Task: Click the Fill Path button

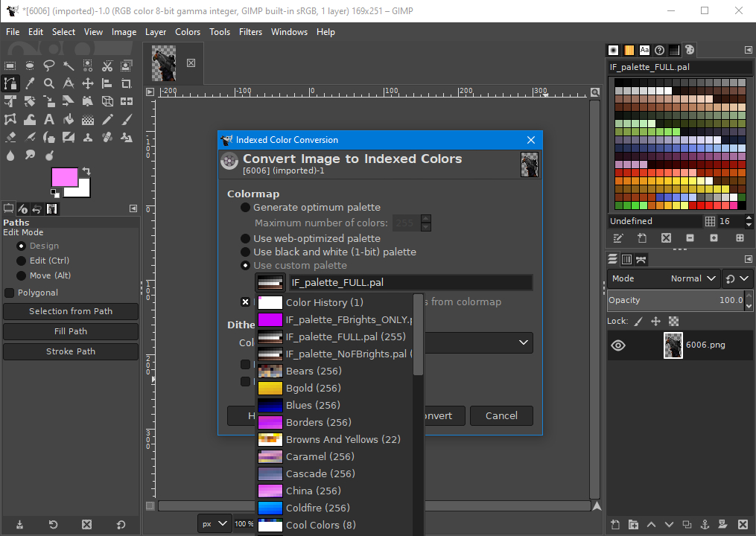Action: point(71,331)
